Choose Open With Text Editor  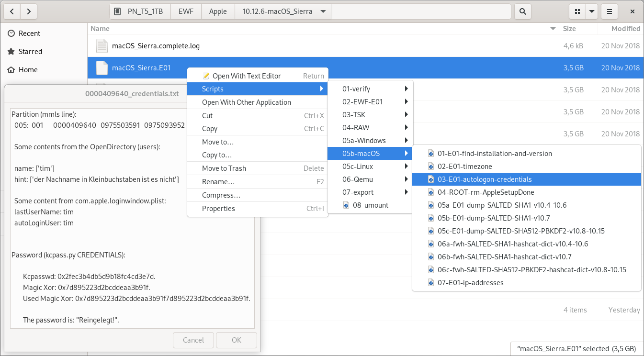pos(258,76)
